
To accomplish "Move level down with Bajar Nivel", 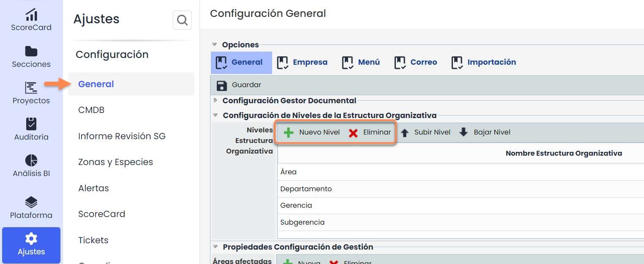I will (485, 132).
